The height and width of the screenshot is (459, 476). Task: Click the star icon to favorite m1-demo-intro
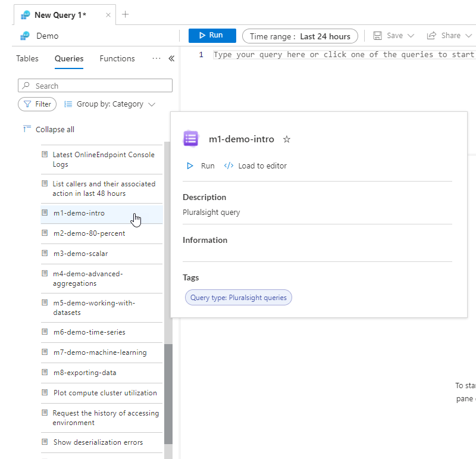pyautogui.click(x=287, y=139)
